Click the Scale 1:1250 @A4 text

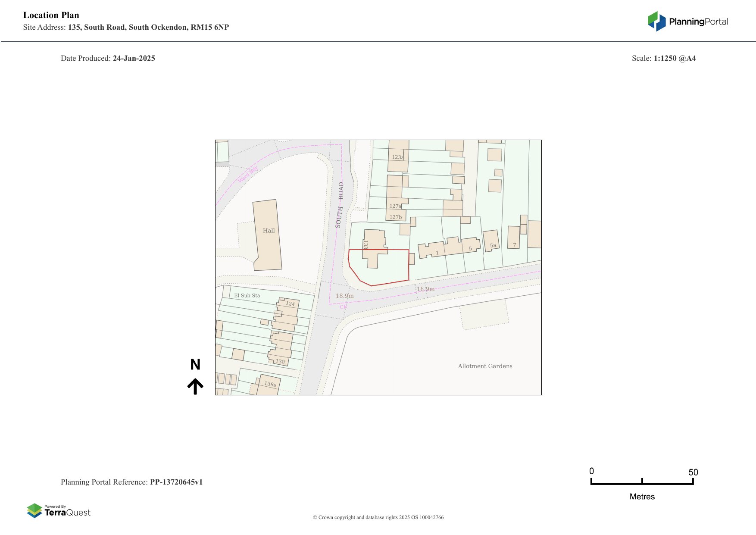click(663, 58)
